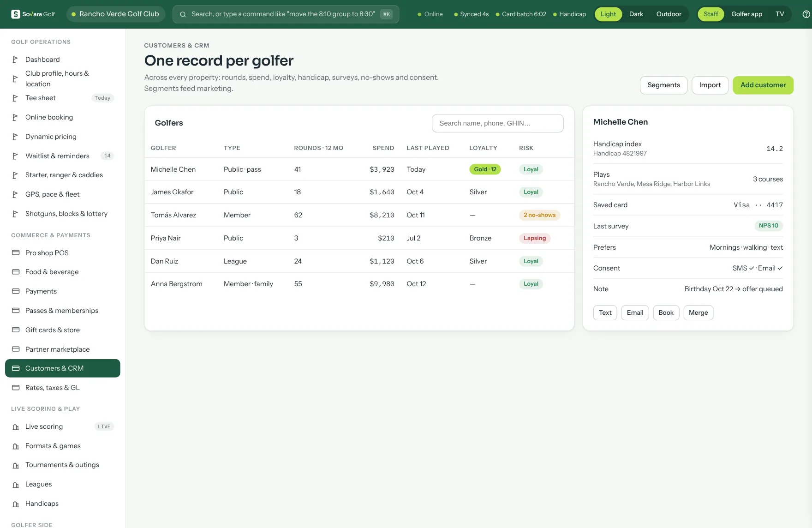The image size is (812, 528).
Task: Click the Lapsing risk badge for Priya Nair
Action: [x=535, y=238]
